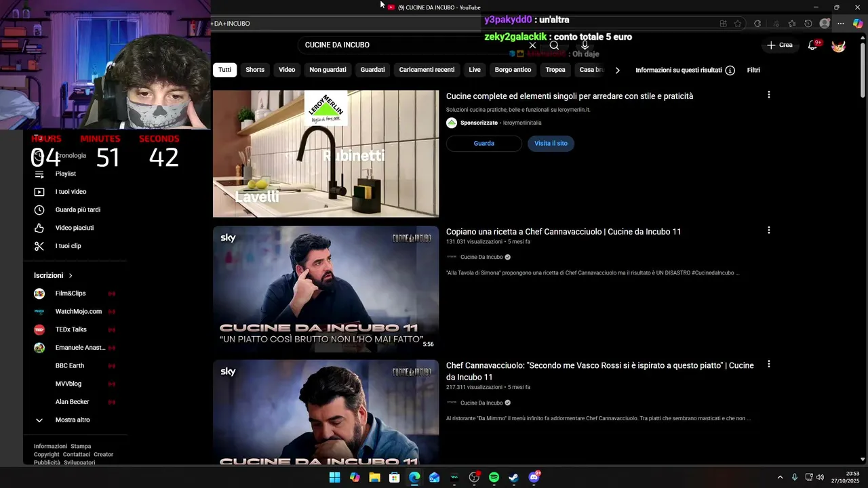Open the Contattaci footer link
The width and height of the screenshot is (868, 488).
(x=77, y=455)
